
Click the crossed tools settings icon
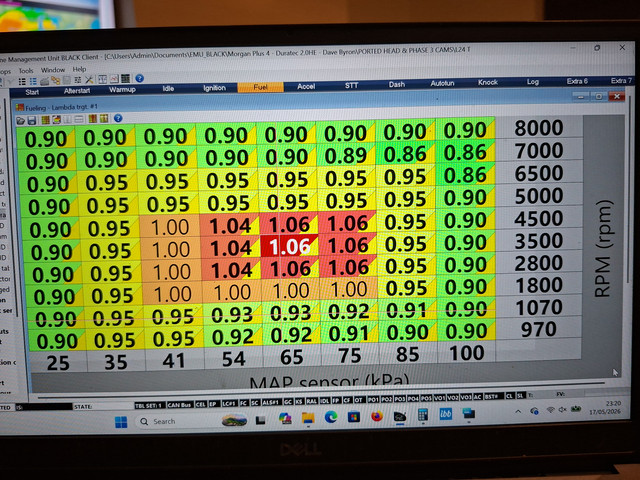(x=89, y=80)
